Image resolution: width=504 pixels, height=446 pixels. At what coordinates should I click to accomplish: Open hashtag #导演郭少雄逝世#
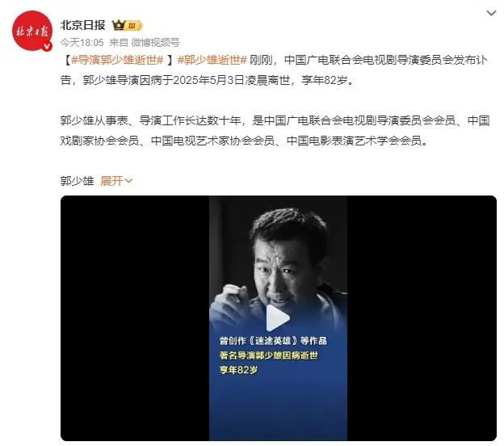coord(117,60)
